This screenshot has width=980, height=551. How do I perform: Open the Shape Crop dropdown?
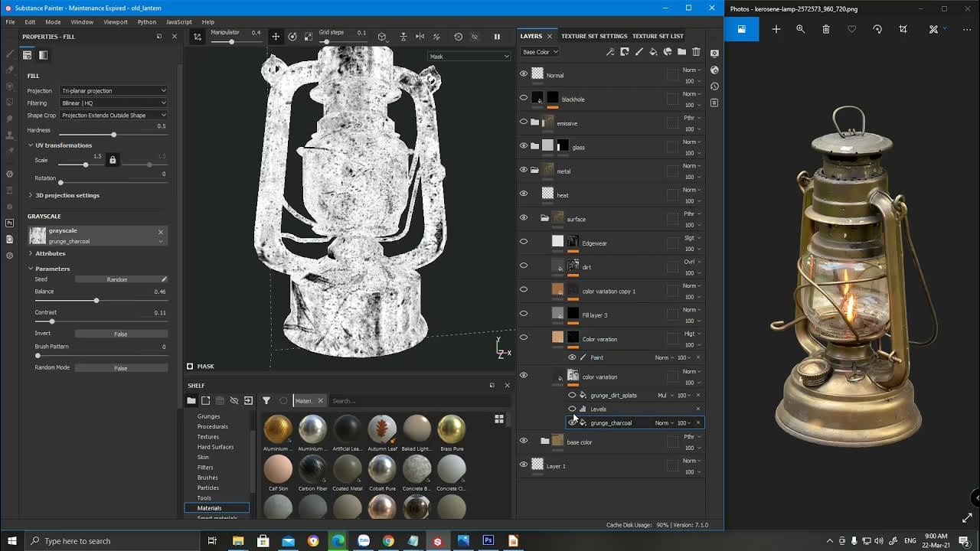(113, 115)
